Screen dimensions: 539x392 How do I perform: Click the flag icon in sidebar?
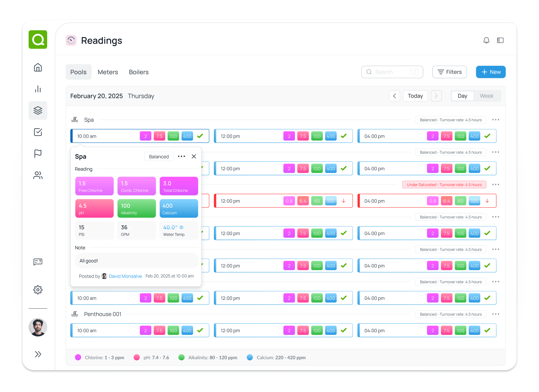(38, 154)
